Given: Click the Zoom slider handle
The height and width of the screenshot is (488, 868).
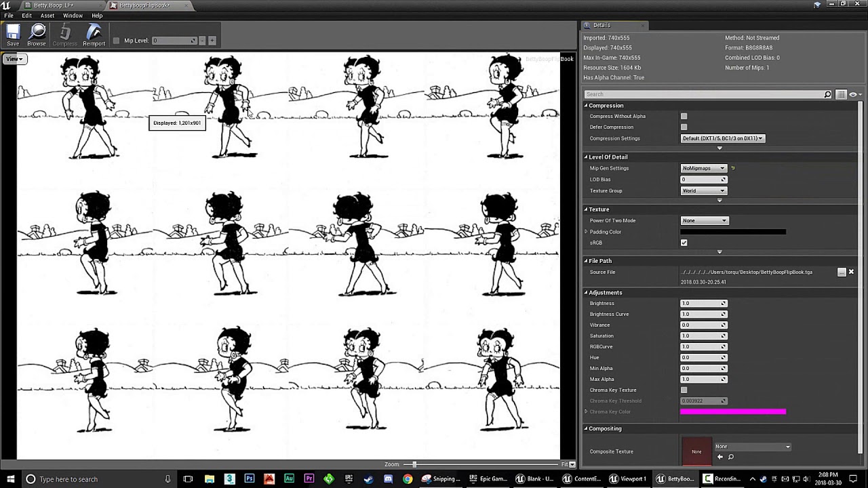Looking at the screenshot, I should (x=414, y=464).
